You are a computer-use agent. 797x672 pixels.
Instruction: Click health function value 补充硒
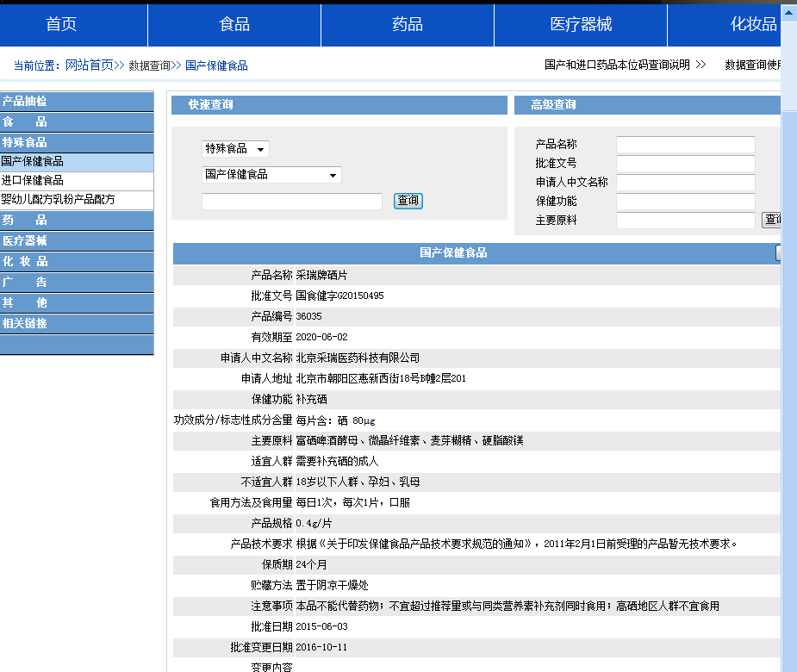coord(312,400)
